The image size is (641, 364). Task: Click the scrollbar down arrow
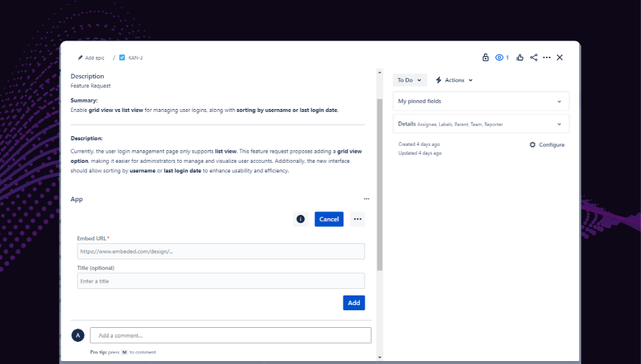pos(379,357)
